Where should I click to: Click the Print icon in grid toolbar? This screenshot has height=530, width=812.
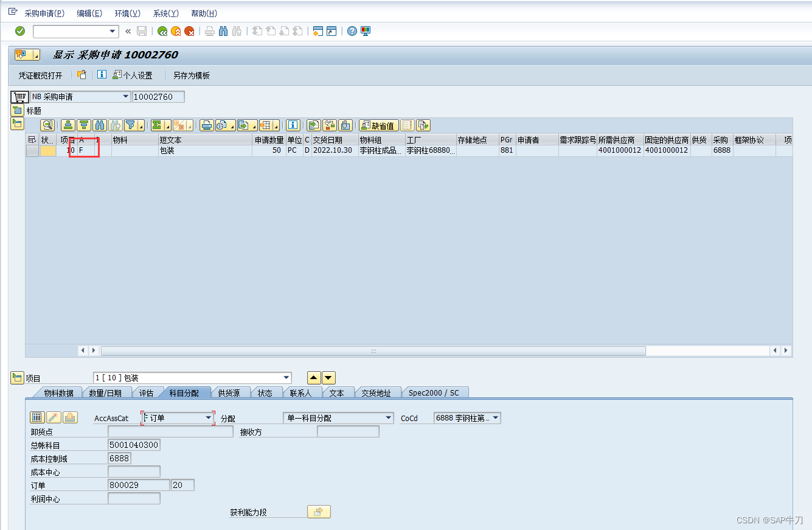(x=206, y=125)
